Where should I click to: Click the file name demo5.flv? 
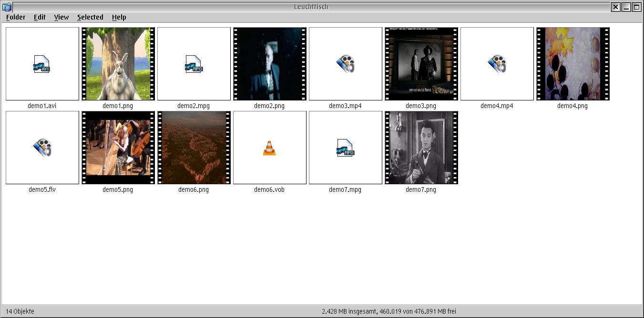[x=42, y=189]
